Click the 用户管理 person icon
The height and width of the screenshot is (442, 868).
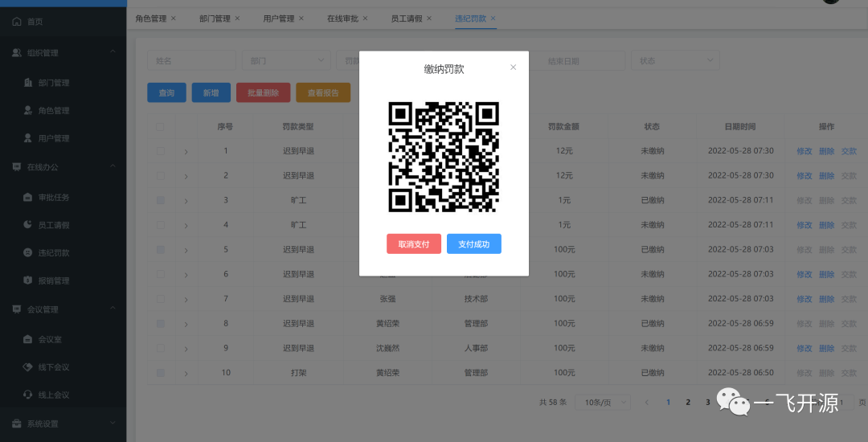pos(28,137)
